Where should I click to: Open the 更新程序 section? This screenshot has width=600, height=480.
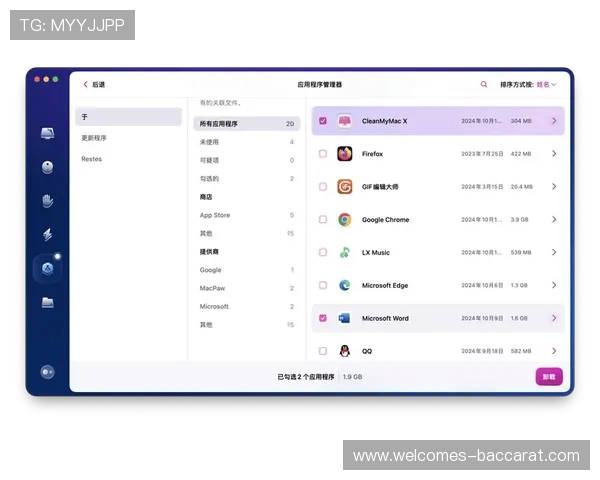tap(129, 138)
